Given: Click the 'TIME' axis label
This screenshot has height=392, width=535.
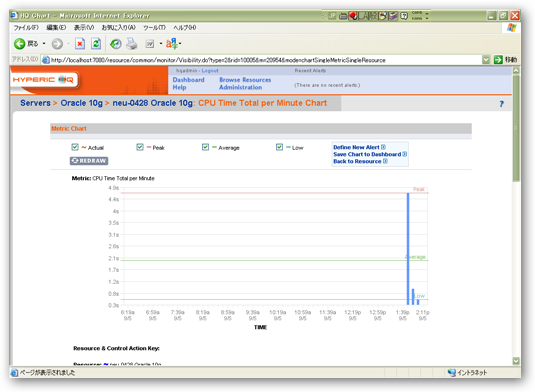Looking at the screenshot, I should tap(260, 327).
